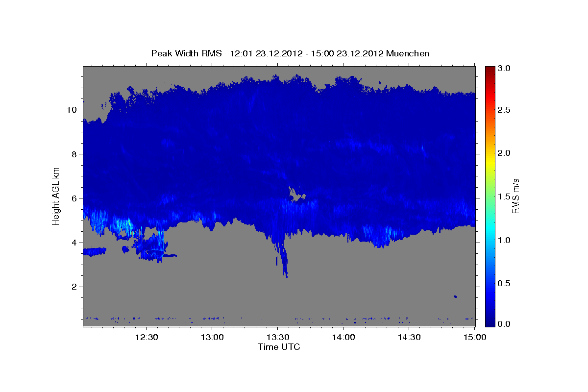Viewport: 588px width, 392px height.
Task: Click the 14:30 time tick label
Action: tap(409, 337)
